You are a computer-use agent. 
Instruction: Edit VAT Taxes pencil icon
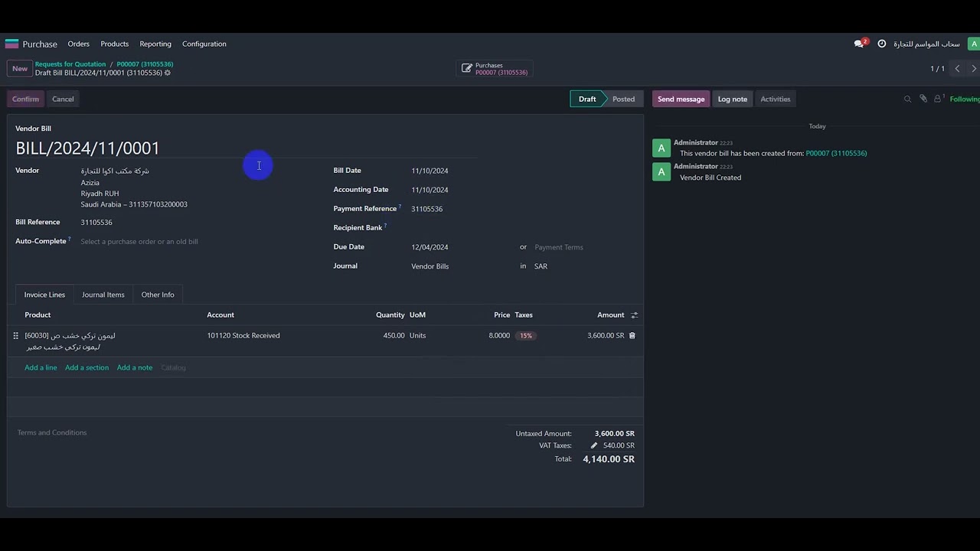click(x=593, y=445)
